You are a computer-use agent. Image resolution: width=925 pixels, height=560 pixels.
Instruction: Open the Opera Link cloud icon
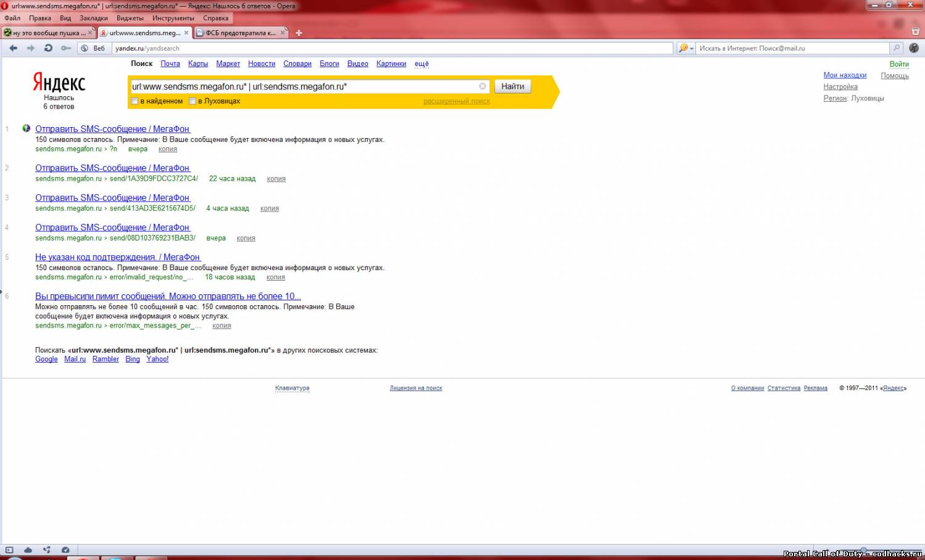[x=28, y=550]
